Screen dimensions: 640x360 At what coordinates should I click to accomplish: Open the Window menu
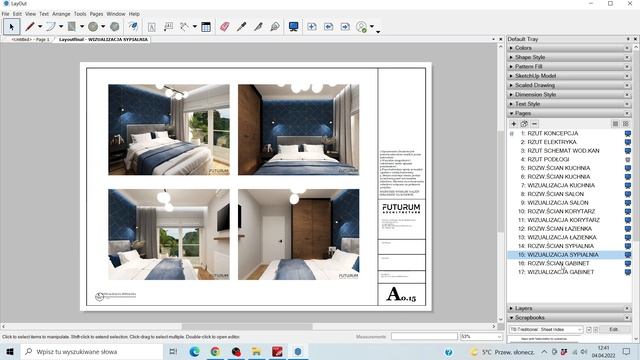click(x=116, y=14)
